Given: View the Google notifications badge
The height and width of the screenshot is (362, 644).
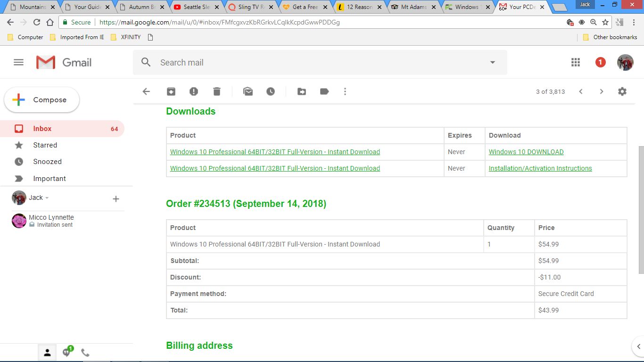Looking at the screenshot, I should (x=600, y=62).
